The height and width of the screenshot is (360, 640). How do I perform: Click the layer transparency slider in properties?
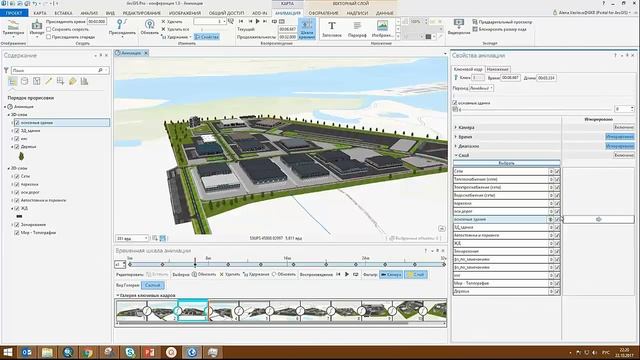[536, 109]
